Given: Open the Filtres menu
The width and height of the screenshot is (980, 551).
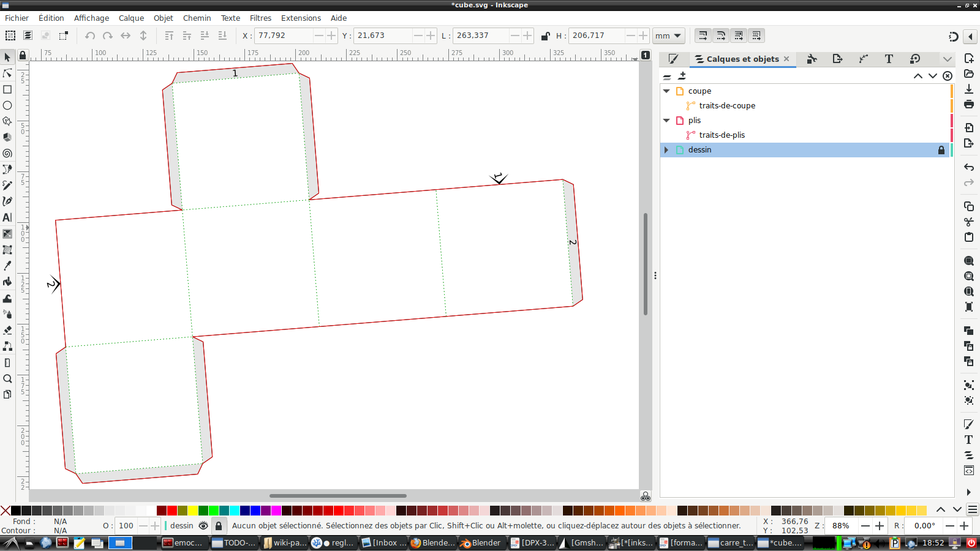Looking at the screenshot, I should coord(260,18).
